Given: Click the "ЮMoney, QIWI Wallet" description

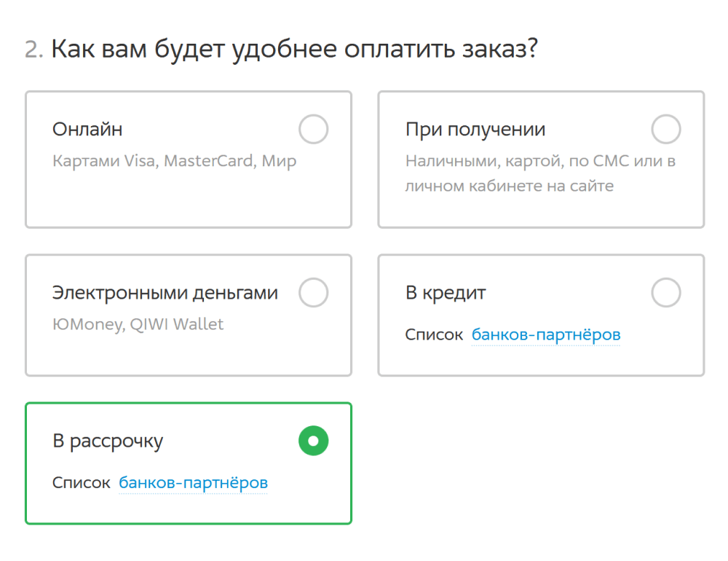Looking at the screenshot, I should click(x=138, y=324).
